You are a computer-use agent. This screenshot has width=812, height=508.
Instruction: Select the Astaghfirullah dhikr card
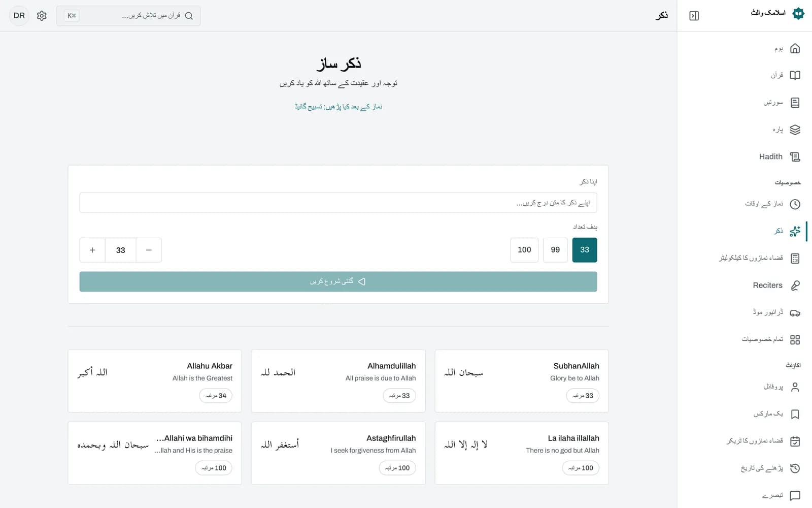(338, 453)
